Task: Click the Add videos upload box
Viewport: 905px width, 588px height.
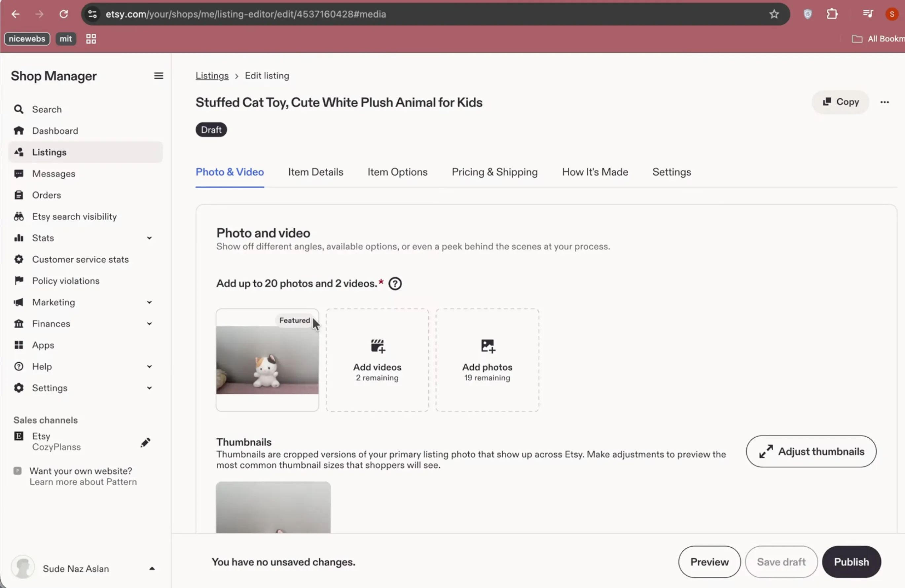Action: click(377, 360)
